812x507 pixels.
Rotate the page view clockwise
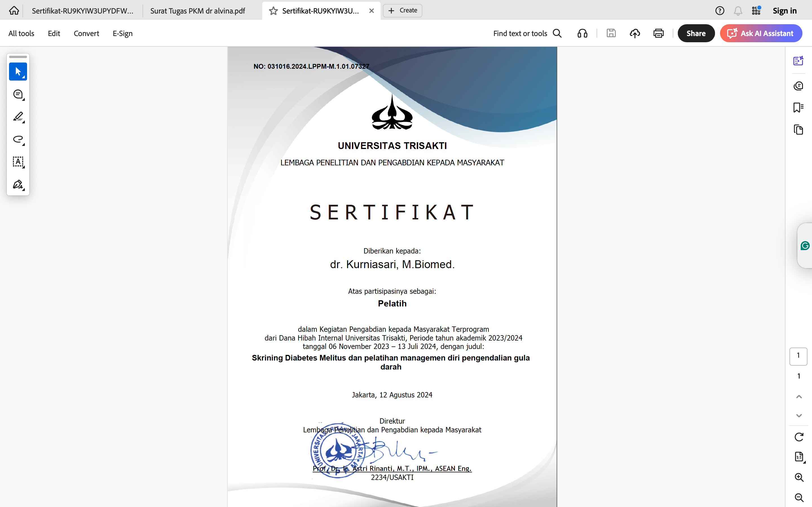point(799,437)
